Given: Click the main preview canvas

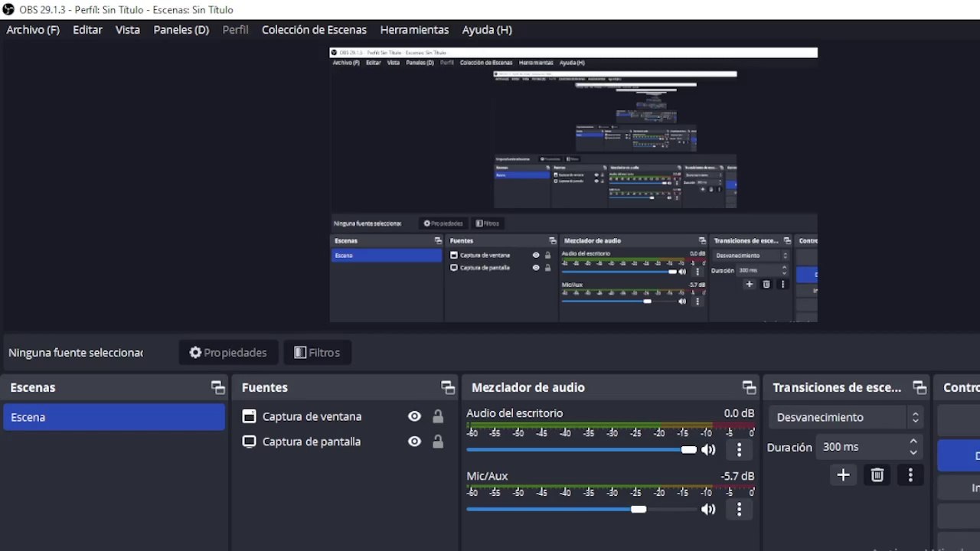Looking at the screenshot, I should coord(573,184).
